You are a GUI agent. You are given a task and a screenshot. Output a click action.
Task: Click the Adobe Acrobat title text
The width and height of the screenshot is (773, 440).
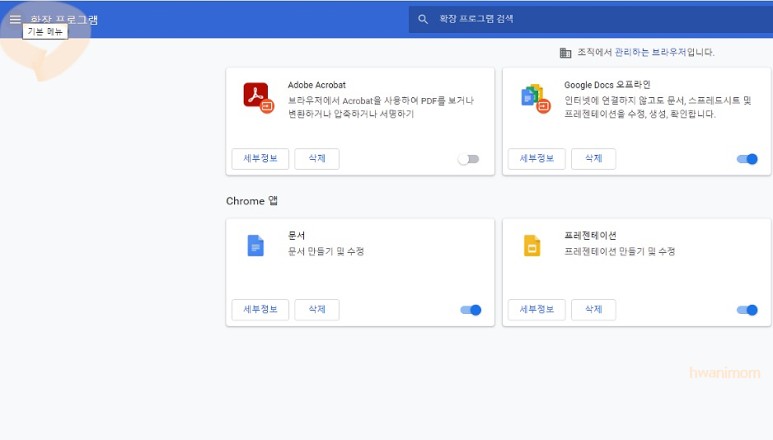click(317, 85)
